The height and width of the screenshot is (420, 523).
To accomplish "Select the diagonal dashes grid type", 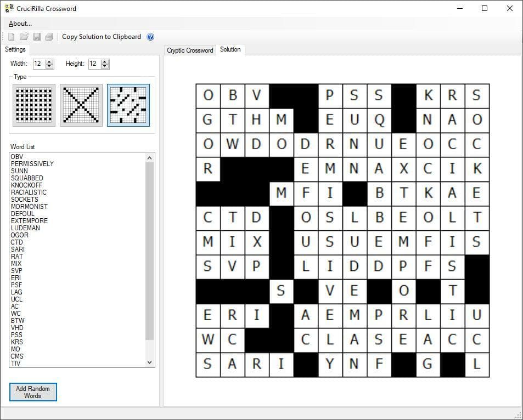I will pos(128,105).
